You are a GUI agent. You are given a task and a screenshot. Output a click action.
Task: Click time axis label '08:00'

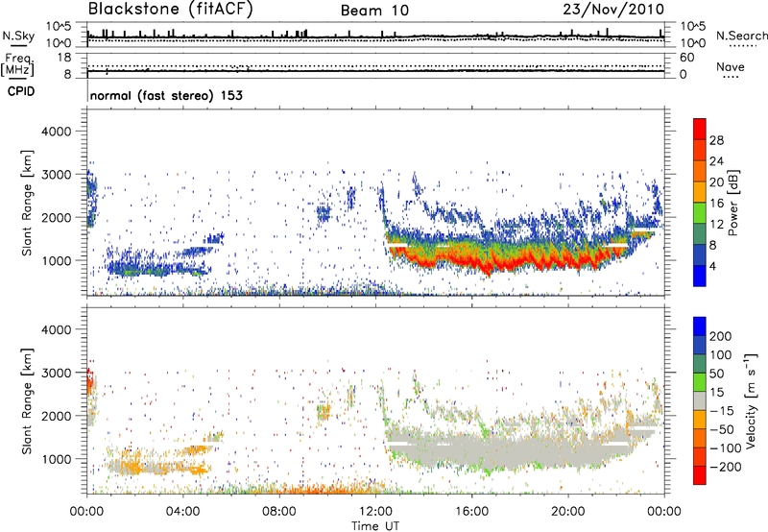pyautogui.click(x=279, y=512)
